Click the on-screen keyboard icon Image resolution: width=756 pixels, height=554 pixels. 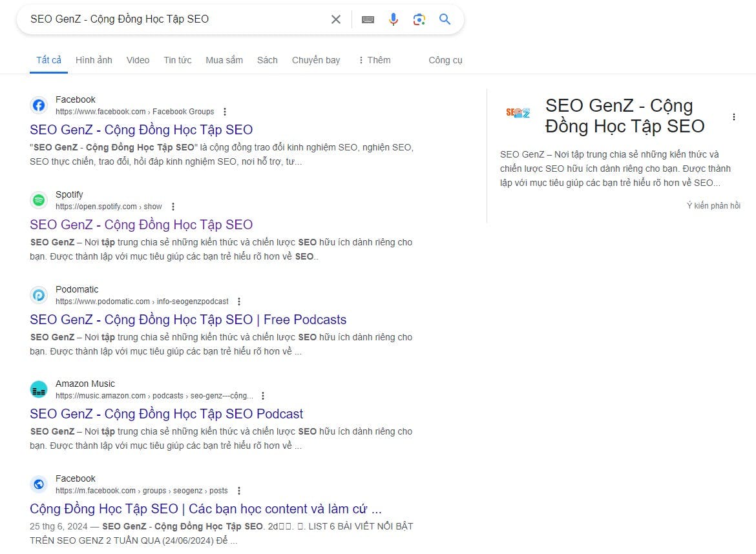[368, 19]
